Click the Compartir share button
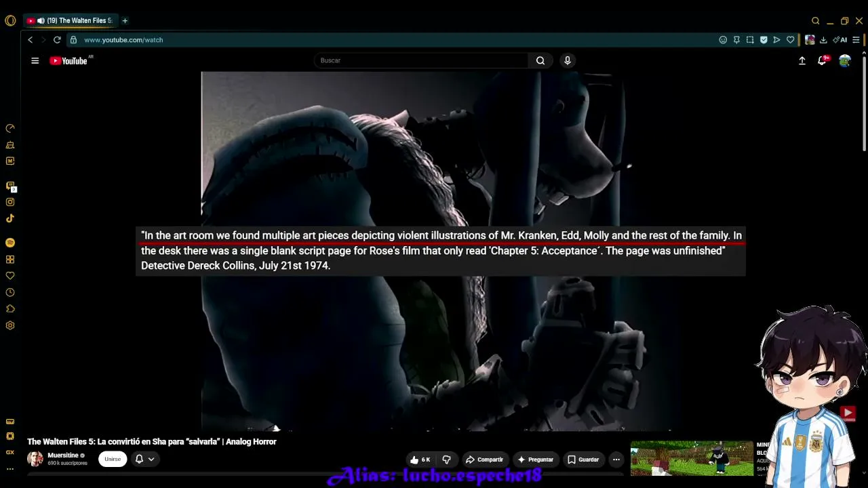This screenshot has height=488, width=868. pyautogui.click(x=484, y=460)
